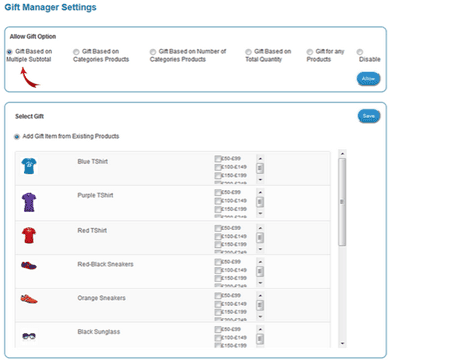Select Add Gift Item from Existing Products

click(17, 137)
